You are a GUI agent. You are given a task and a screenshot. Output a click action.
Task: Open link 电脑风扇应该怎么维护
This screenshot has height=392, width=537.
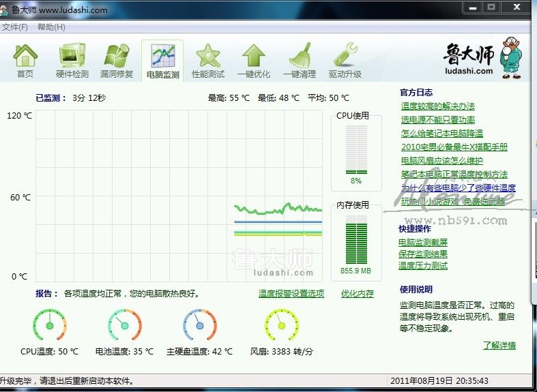click(x=441, y=161)
